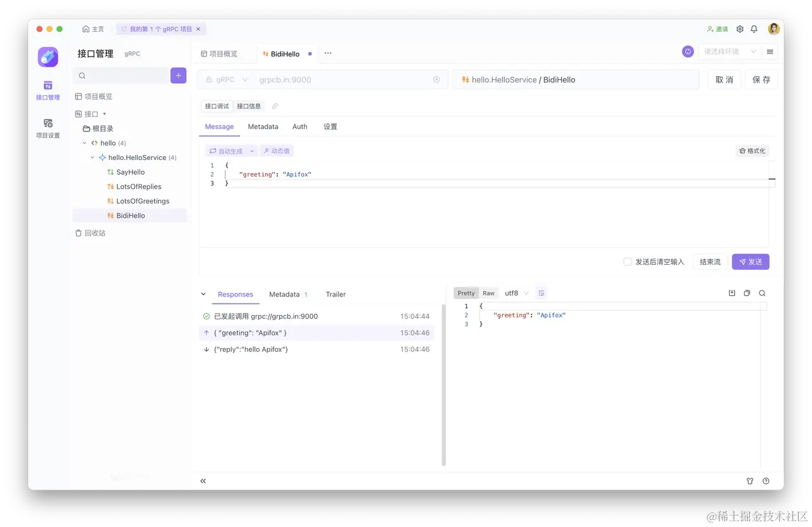Open settings with the gear icon
This screenshot has height=527, width=812.
(740, 29)
